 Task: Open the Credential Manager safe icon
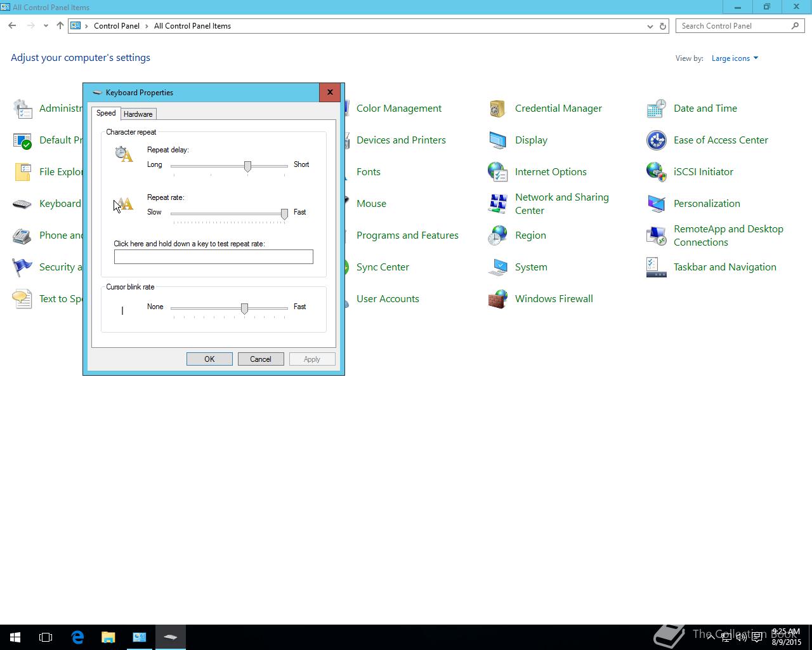[497, 109]
